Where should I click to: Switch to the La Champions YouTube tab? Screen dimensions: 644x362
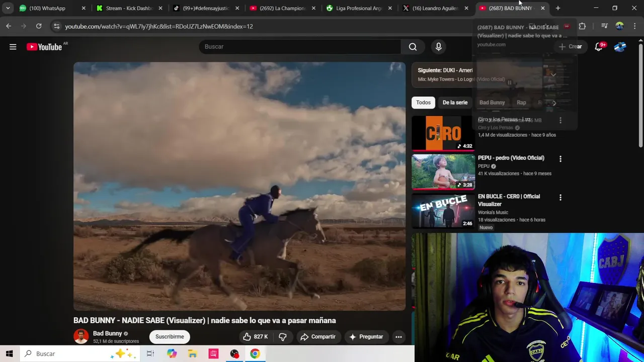(x=282, y=8)
